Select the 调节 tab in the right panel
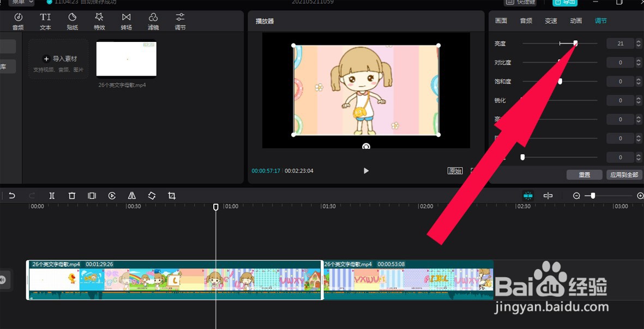Screen dimensions: 644x329 (601, 21)
